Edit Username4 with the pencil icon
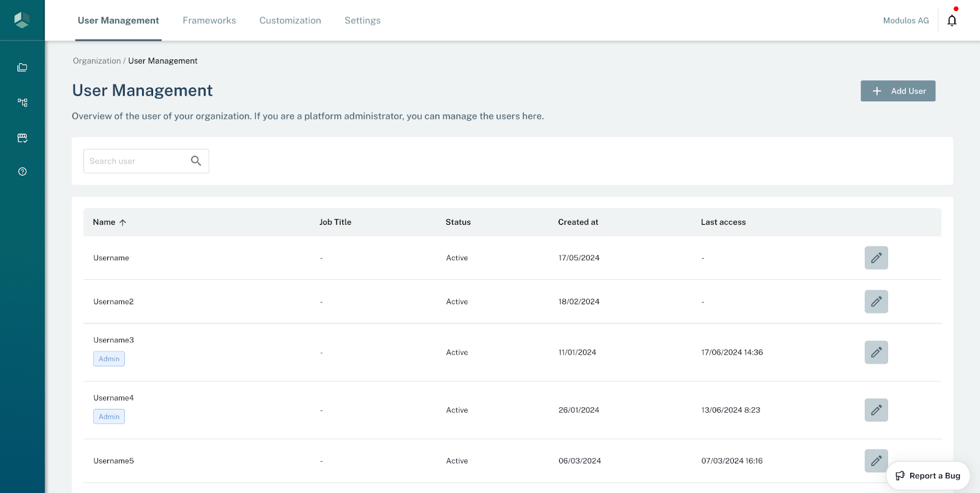Screen dimensions: 980x493 [x=876, y=410]
